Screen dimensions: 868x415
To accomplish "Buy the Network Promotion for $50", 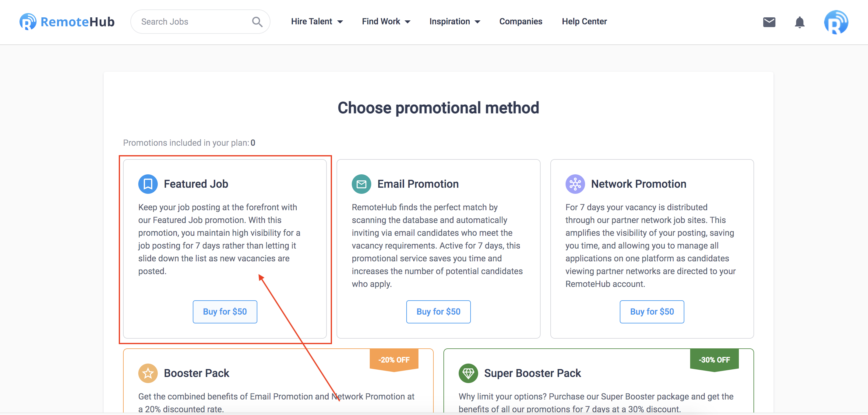I will pyautogui.click(x=652, y=311).
